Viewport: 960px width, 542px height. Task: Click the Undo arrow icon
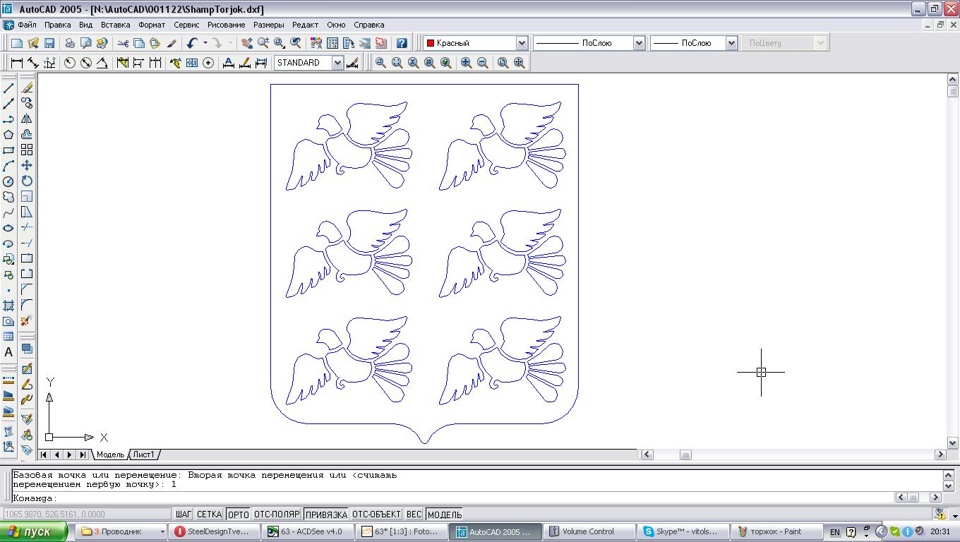click(191, 44)
